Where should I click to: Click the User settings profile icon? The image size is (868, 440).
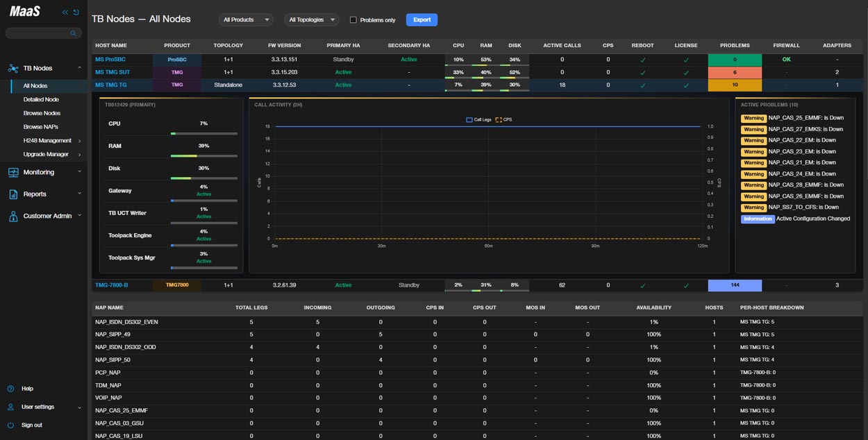point(10,407)
